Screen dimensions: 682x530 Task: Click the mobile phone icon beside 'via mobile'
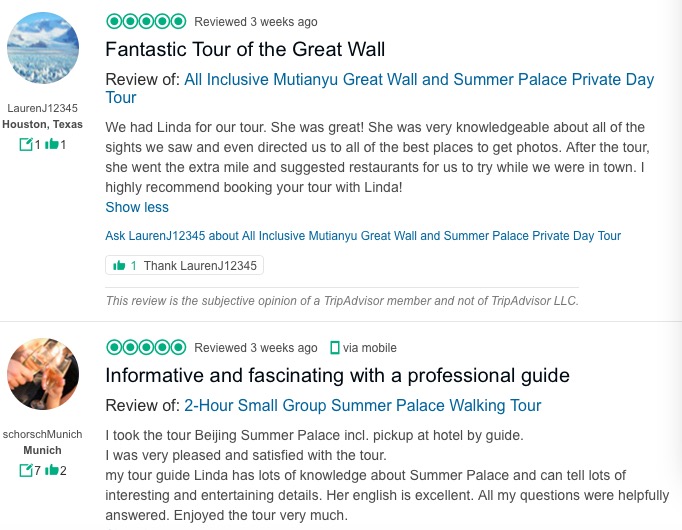coord(335,348)
